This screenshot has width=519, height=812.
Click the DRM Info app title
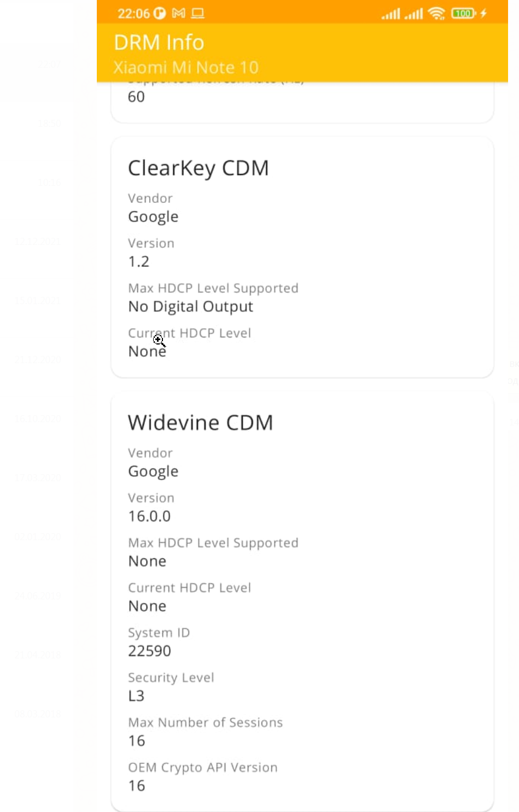tap(159, 42)
